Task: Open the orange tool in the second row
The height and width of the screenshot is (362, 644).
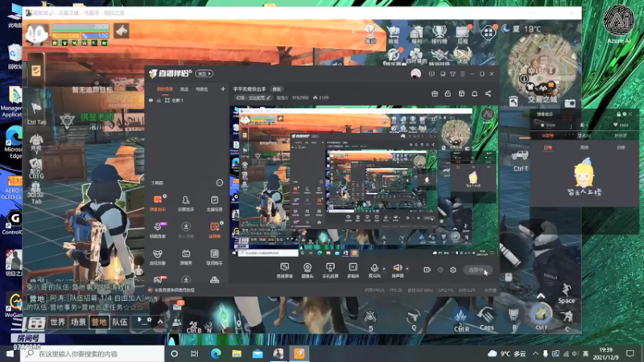Action: coord(214,230)
